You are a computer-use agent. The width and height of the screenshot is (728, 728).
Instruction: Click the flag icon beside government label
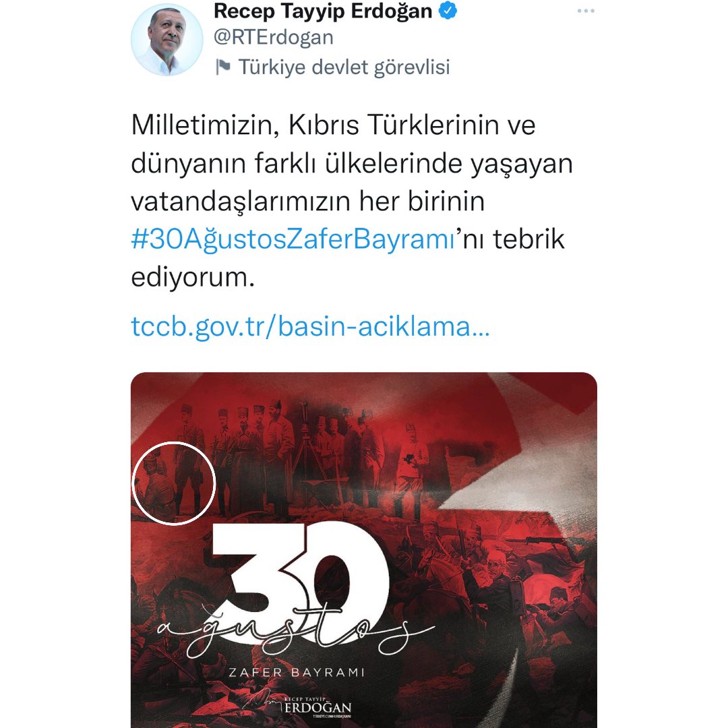223,67
